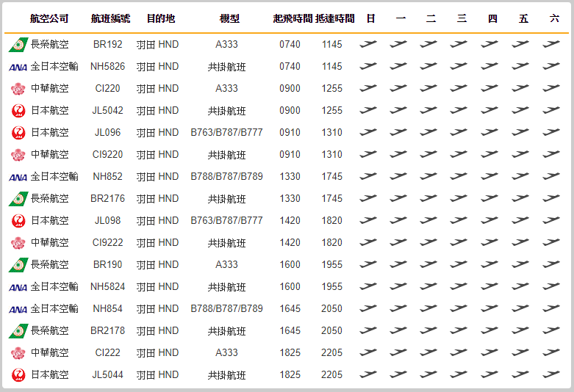
Task: Click the JAL logo in the JL096 row
Action: [18, 133]
